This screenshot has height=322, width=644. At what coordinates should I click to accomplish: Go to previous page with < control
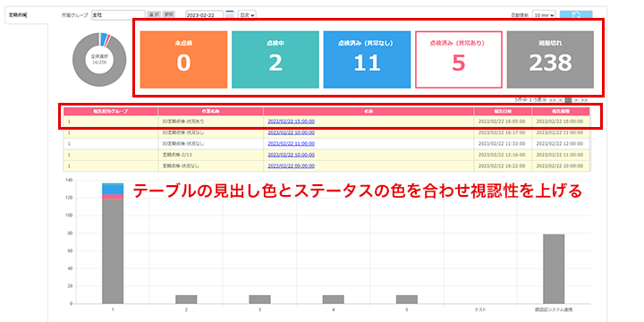click(x=561, y=100)
